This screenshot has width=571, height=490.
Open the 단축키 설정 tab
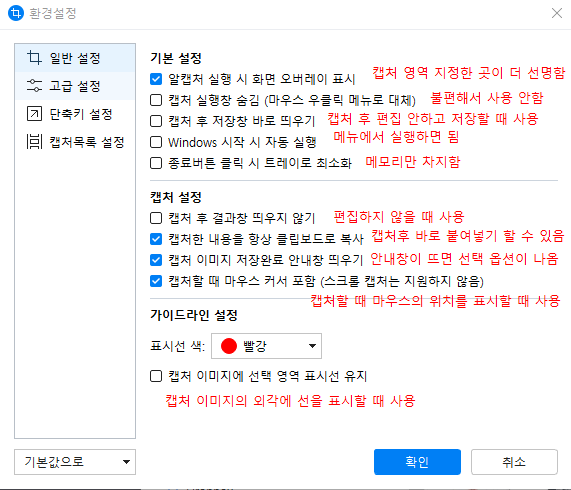click(75, 114)
